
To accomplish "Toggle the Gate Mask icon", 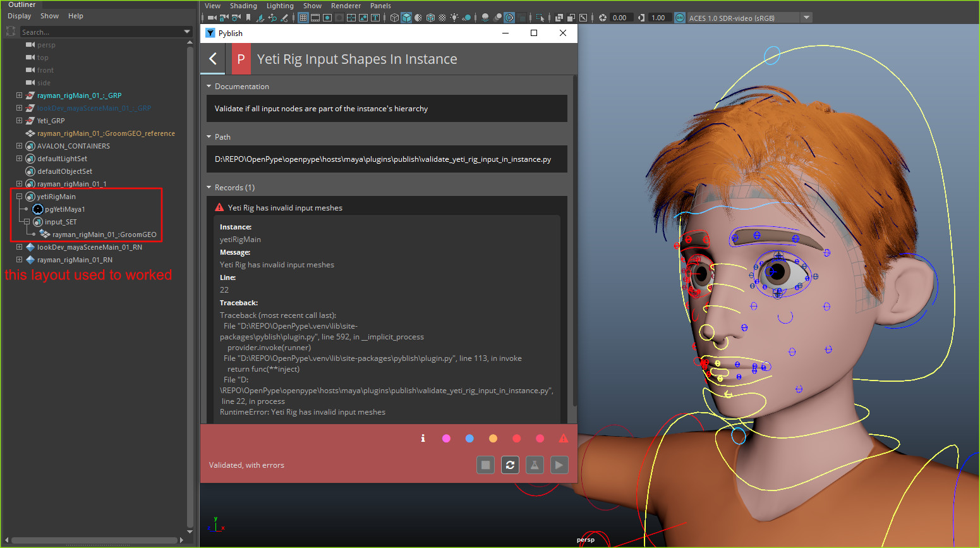I will click(x=339, y=18).
